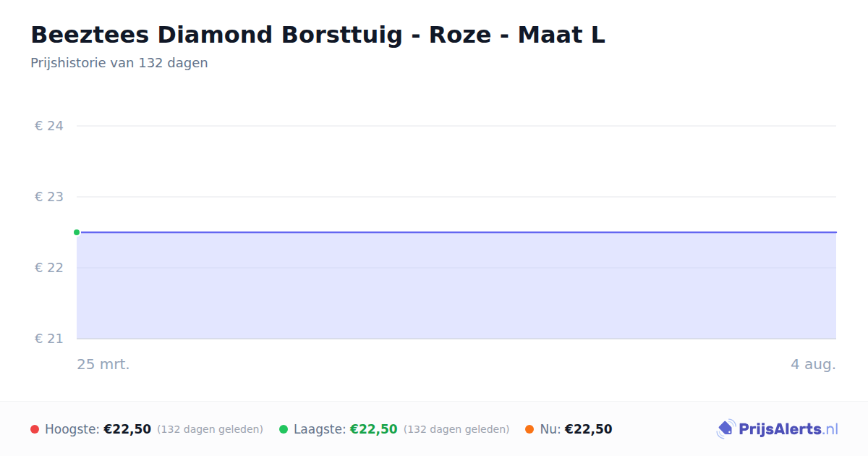
Task: Click the shaded area under the price line
Action: tap(456, 286)
